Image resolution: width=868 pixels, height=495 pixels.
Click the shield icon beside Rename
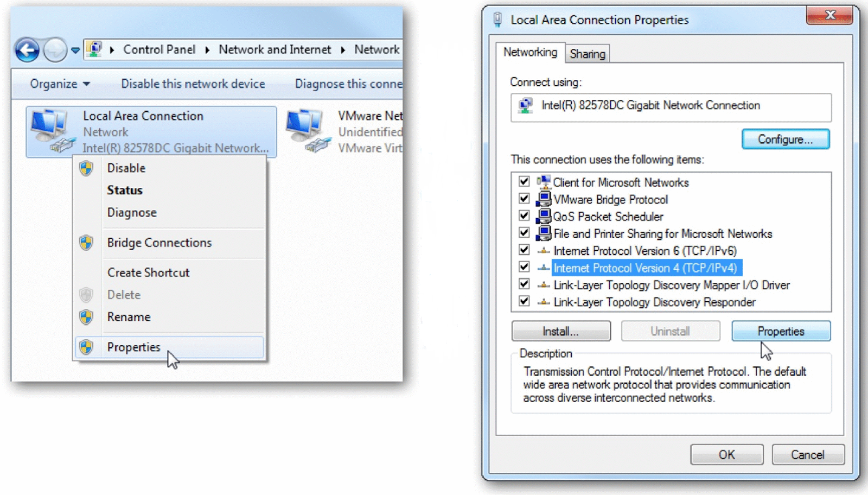pos(86,317)
